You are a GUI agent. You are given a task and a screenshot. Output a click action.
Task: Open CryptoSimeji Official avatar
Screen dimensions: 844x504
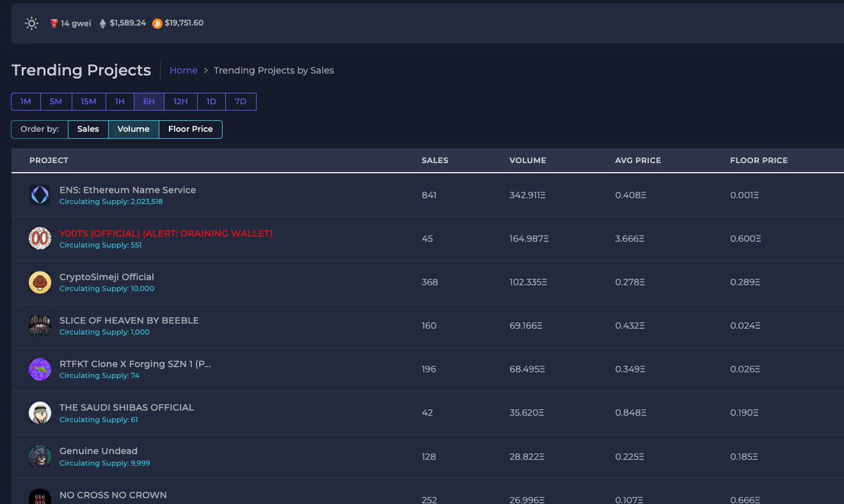click(39, 283)
